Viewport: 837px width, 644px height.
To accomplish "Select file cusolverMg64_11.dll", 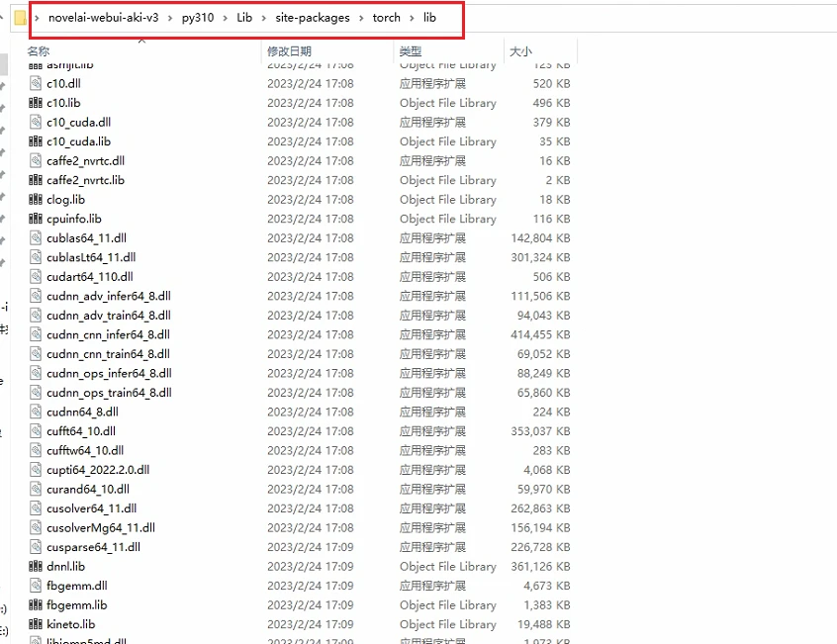I will [x=101, y=527].
